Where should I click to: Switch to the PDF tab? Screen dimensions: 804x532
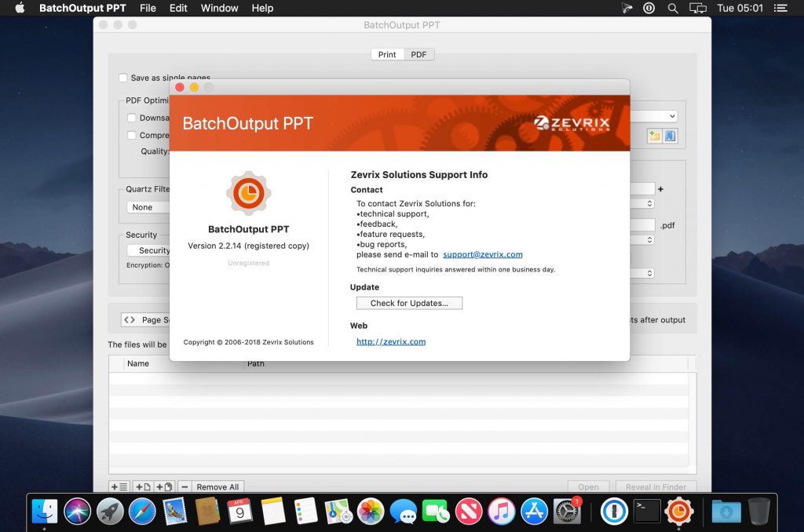418,54
